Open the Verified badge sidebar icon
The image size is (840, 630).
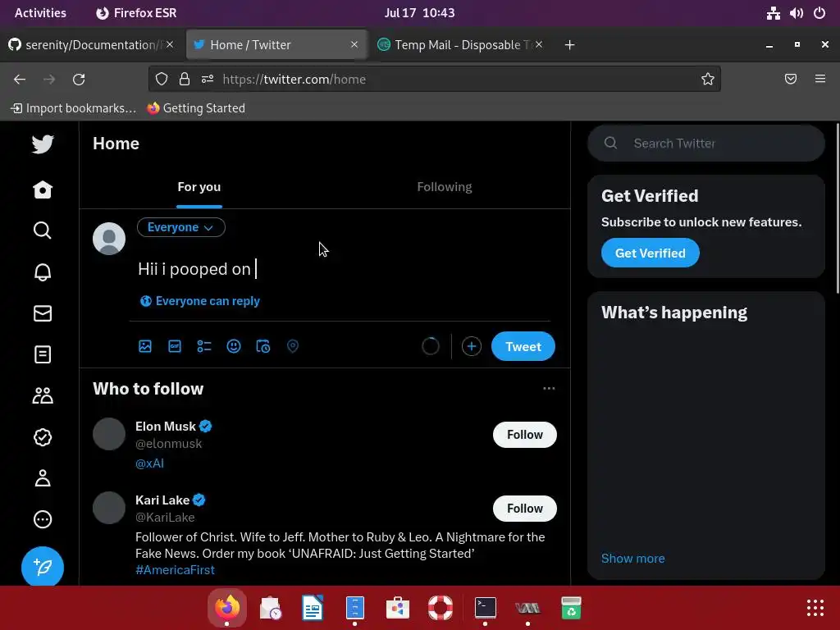[x=43, y=437]
